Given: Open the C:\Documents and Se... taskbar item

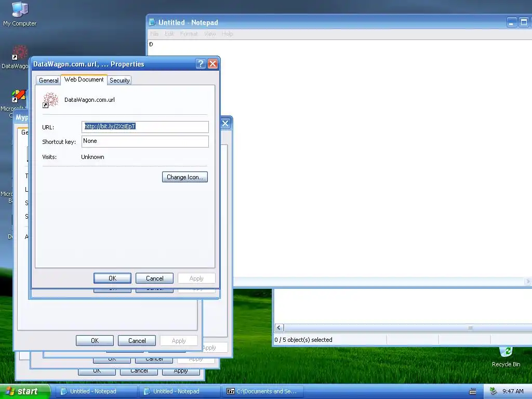Looking at the screenshot, I should 262,391.
